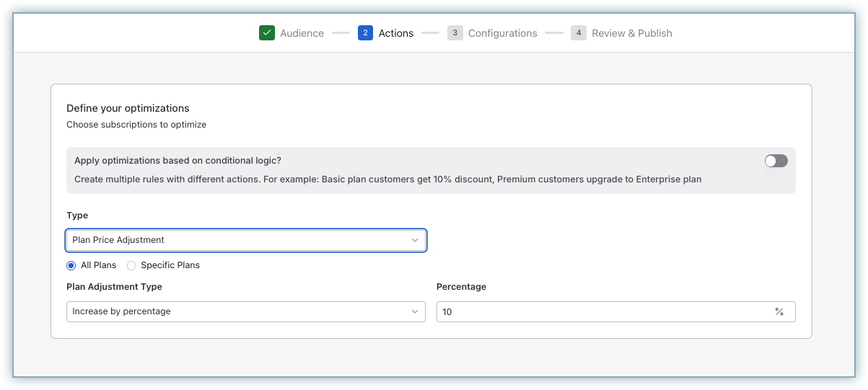This screenshot has width=868, height=390.
Task: Open the Type dropdown showing Plan Price Adjustment
Action: [x=246, y=240]
